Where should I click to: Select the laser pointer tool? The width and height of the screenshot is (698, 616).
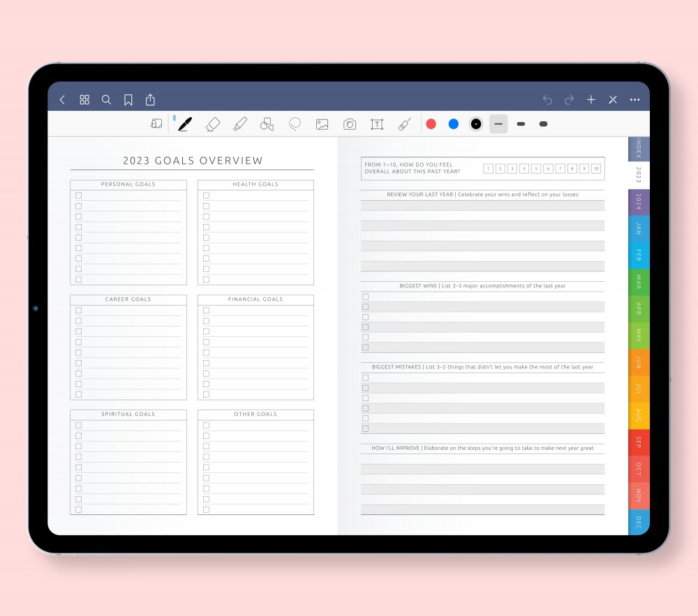pos(405,124)
